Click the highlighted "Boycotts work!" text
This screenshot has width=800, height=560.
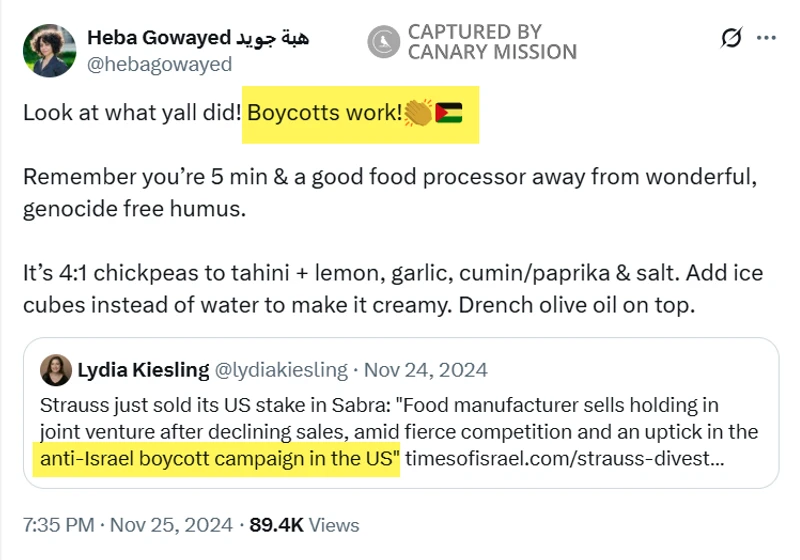coord(323,113)
